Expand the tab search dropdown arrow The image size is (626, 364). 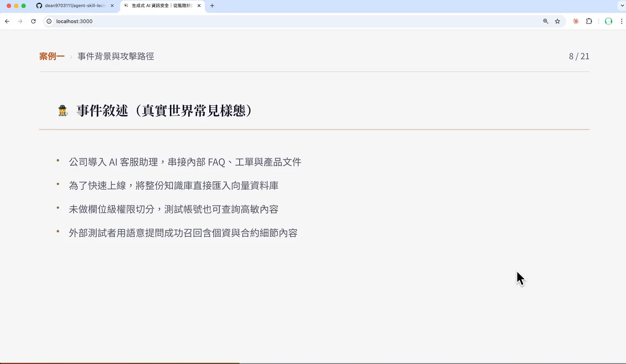click(621, 6)
